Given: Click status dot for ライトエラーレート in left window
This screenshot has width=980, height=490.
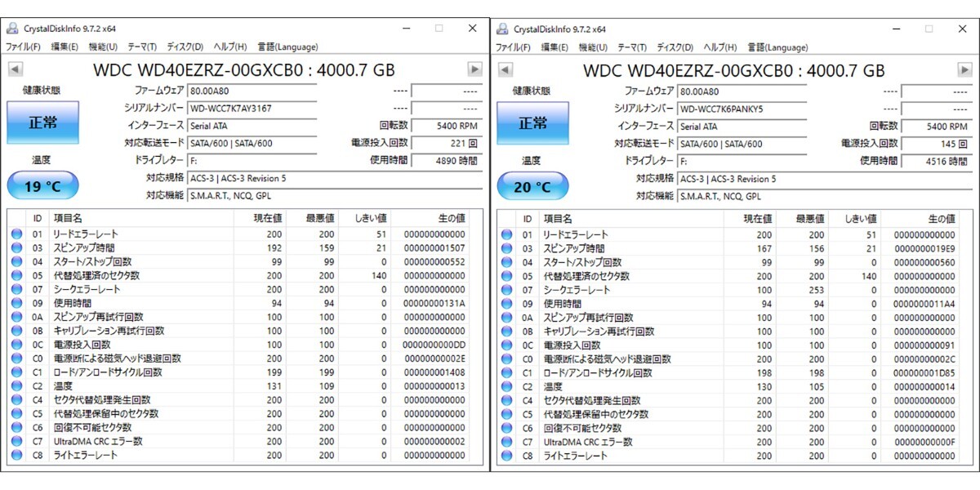Looking at the screenshot, I should pyautogui.click(x=16, y=456).
